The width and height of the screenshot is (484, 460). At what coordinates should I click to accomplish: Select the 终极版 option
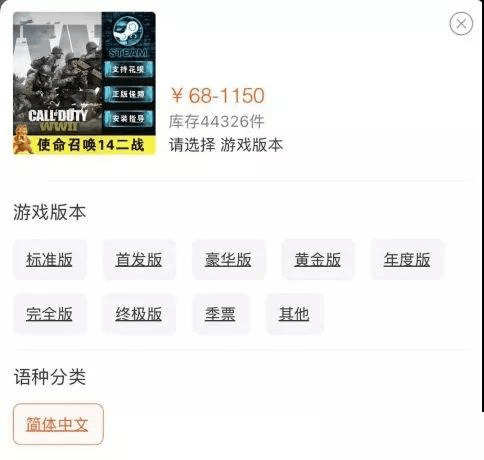pyautogui.click(x=139, y=314)
